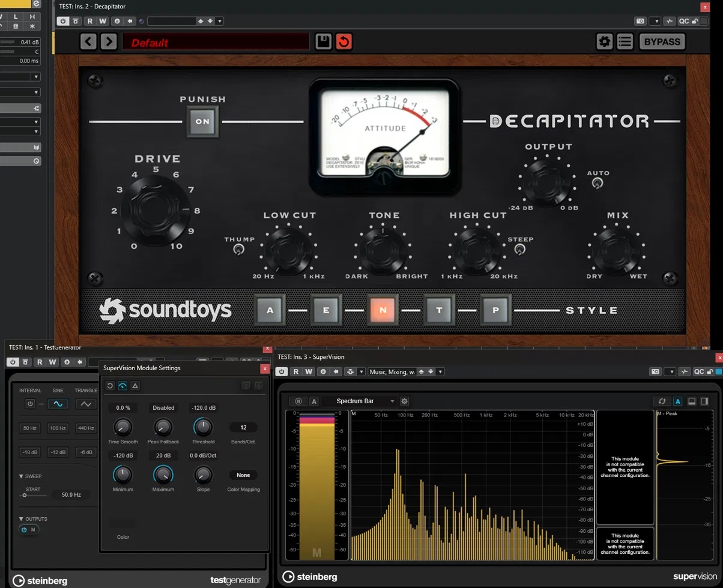723x588 pixels.
Task: Open snapshot dropdown arrow in SuperVision header
Action: (671, 371)
